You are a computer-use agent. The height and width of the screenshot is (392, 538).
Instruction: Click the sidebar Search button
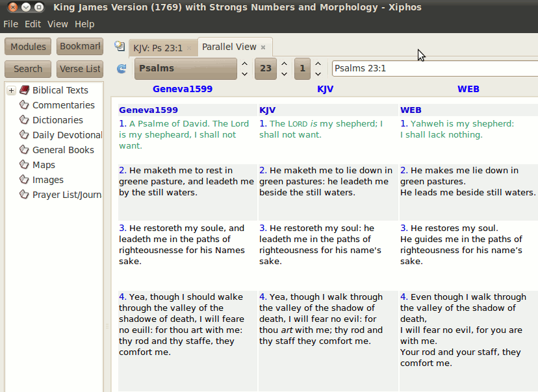coord(28,69)
